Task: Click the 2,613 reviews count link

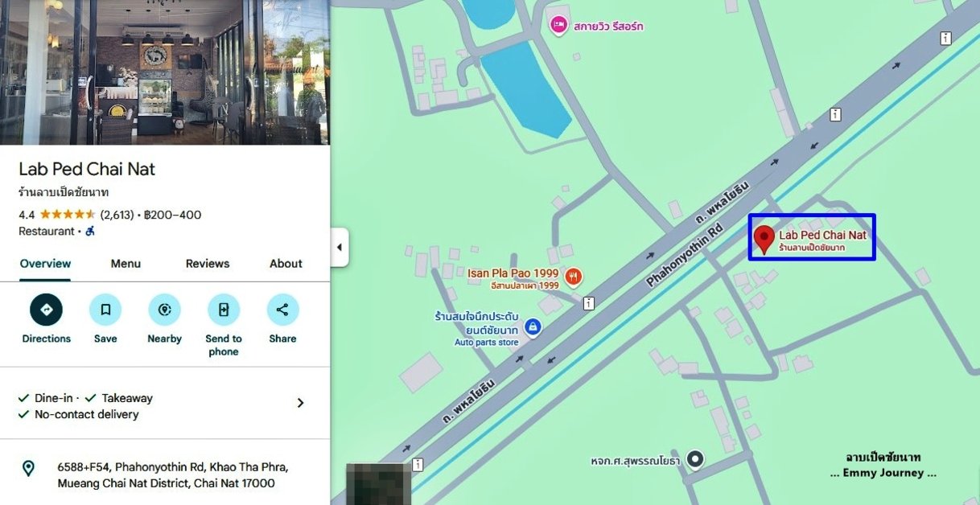Action: click(x=117, y=215)
